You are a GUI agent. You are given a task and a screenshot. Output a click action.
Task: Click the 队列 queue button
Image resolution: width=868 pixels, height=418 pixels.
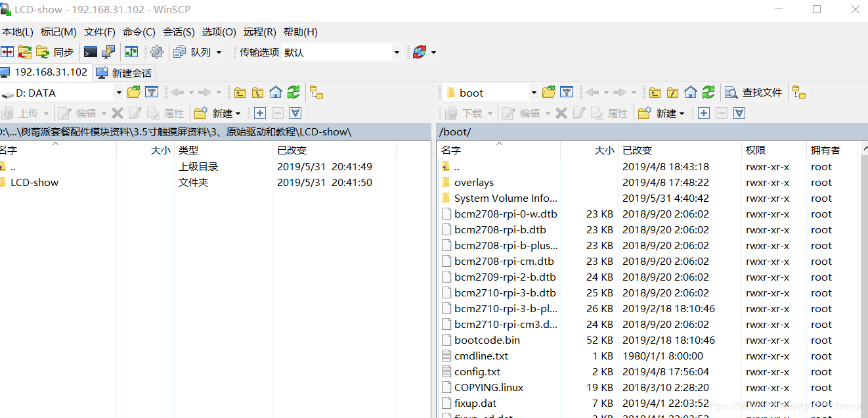pos(192,52)
